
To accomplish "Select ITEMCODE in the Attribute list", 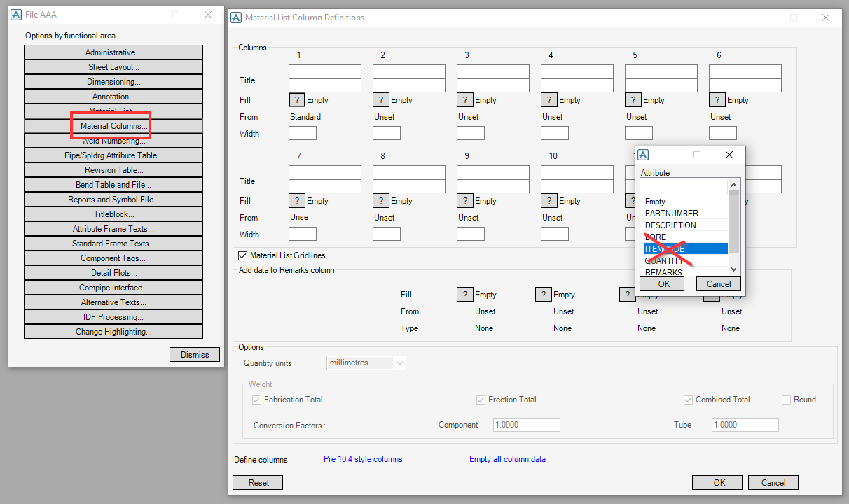I will click(686, 249).
